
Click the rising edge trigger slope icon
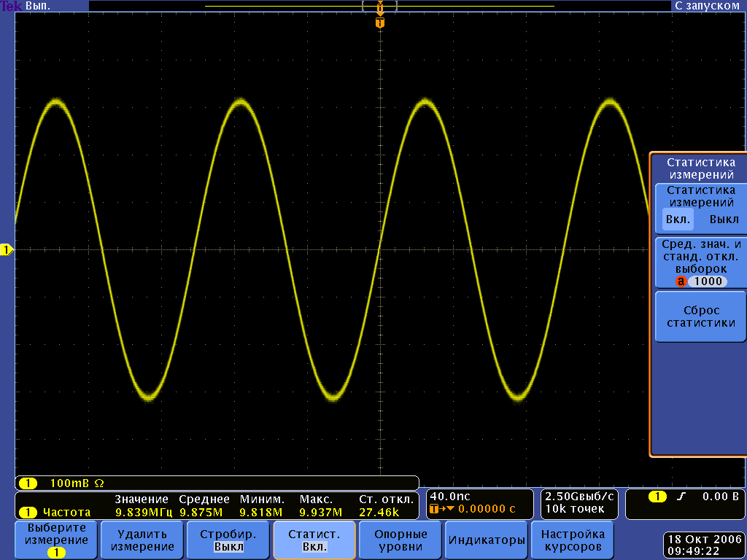pos(681,497)
